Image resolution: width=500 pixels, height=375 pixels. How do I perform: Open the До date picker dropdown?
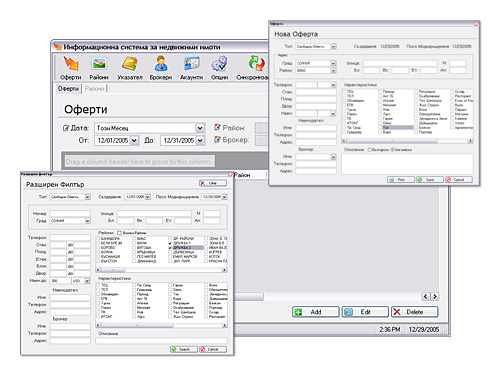click(x=200, y=140)
